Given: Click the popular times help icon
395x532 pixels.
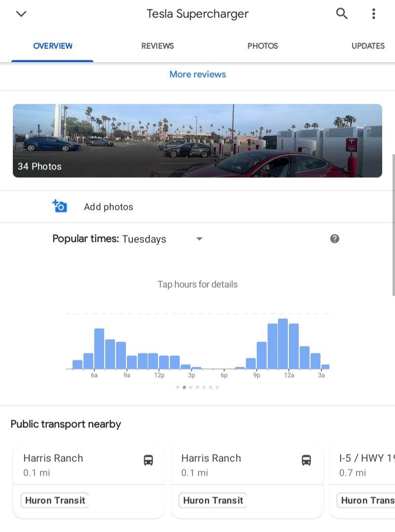Looking at the screenshot, I should tap(335, 239).
